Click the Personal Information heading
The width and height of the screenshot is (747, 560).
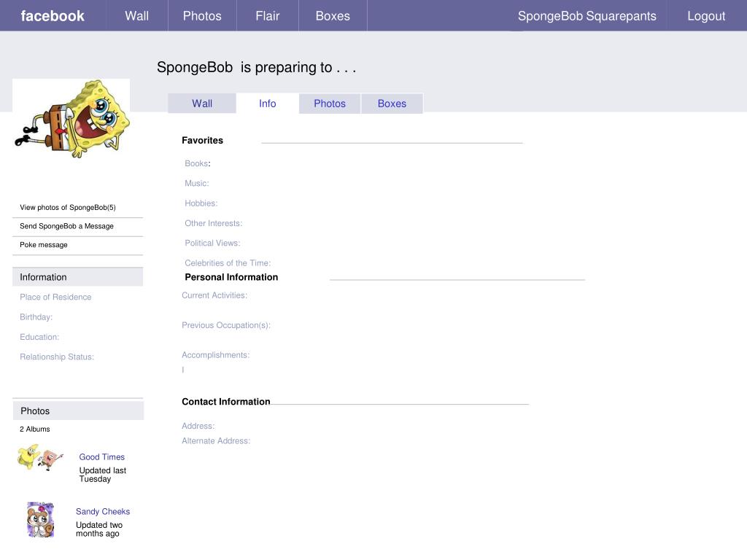(231, 277)
